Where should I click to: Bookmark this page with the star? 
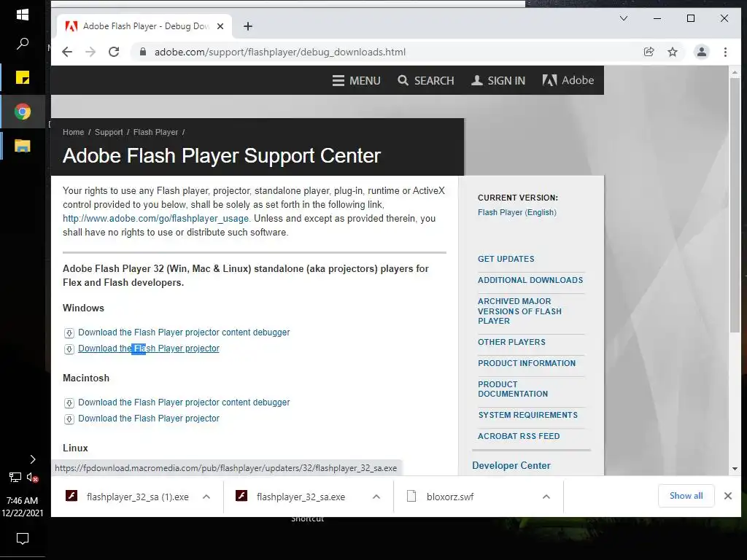(x=672, y=52)
